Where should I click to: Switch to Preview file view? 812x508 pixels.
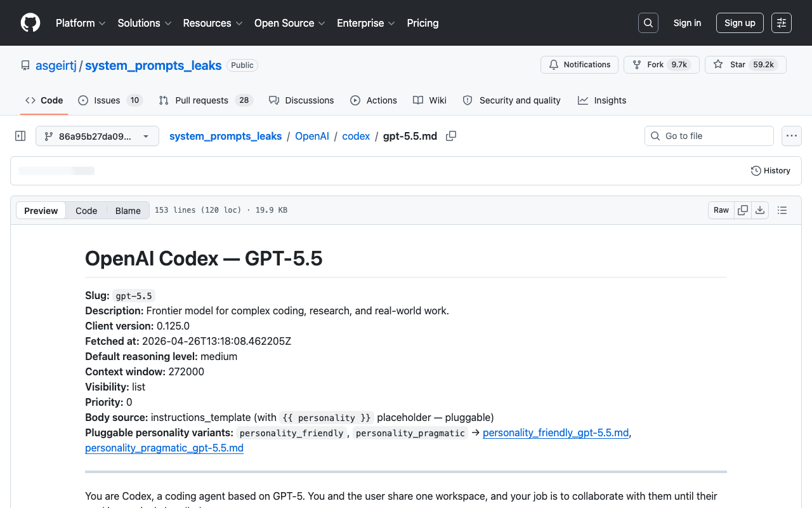pos(41,210)
